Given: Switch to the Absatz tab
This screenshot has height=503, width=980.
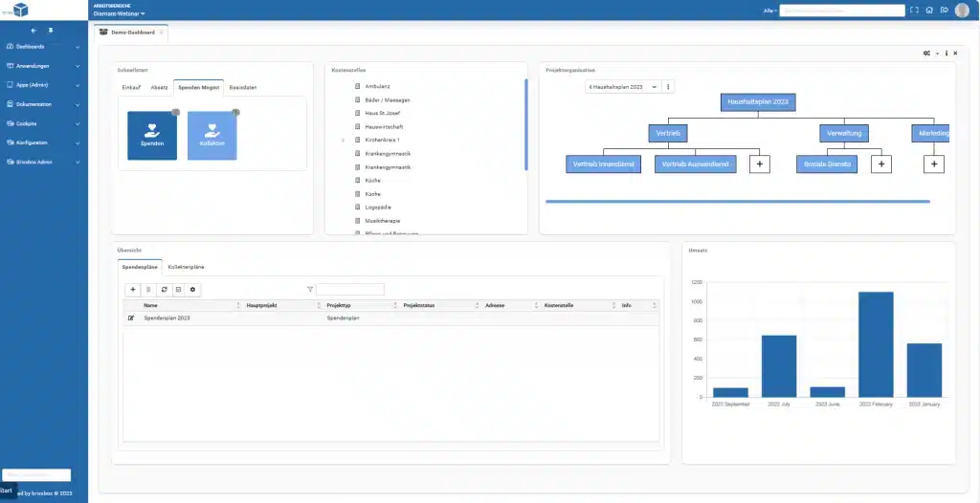Looking at the screenshot, I should pos(159,87).
